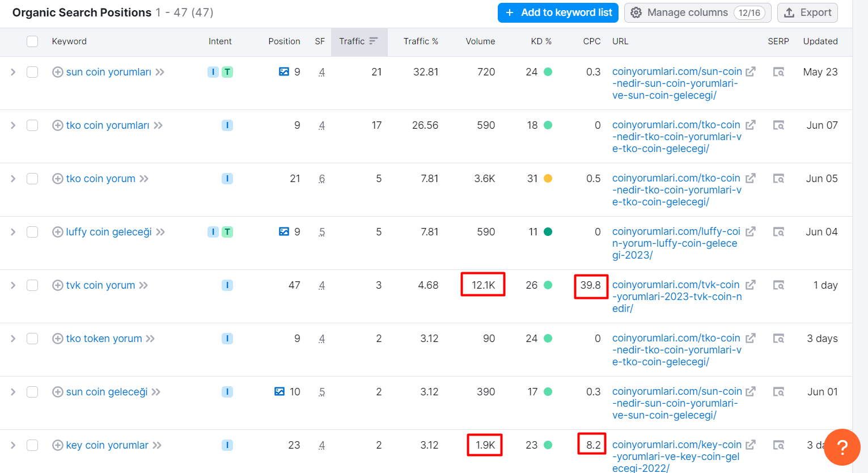
Task: Open external link for luffy coin geleceği URL
Action: point(751,231)
